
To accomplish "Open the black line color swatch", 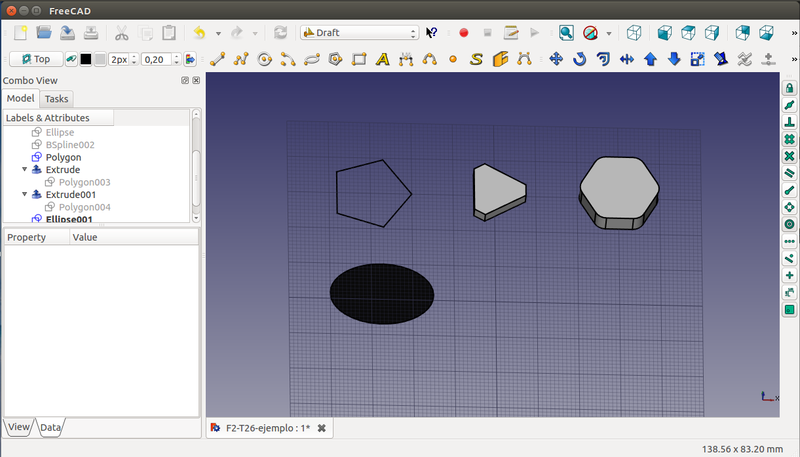I will click(85, 59).
